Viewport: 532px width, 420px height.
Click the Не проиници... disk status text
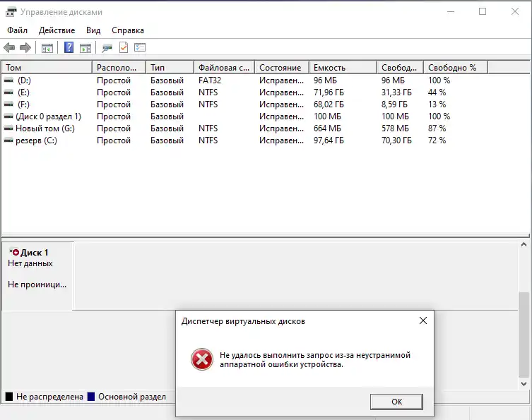pos(37,284)
